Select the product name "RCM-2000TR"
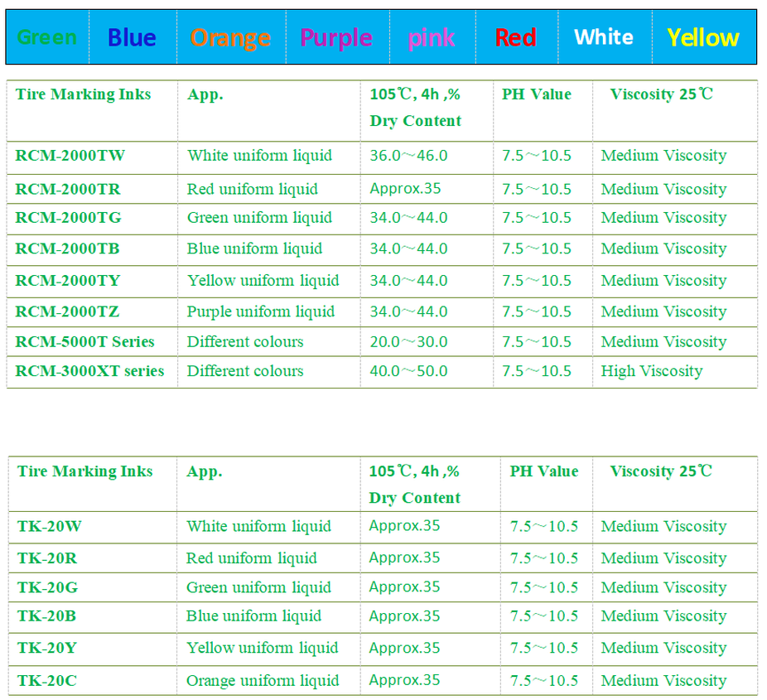The height and width of the screenshot is (700, 767). tap(67, 190)
